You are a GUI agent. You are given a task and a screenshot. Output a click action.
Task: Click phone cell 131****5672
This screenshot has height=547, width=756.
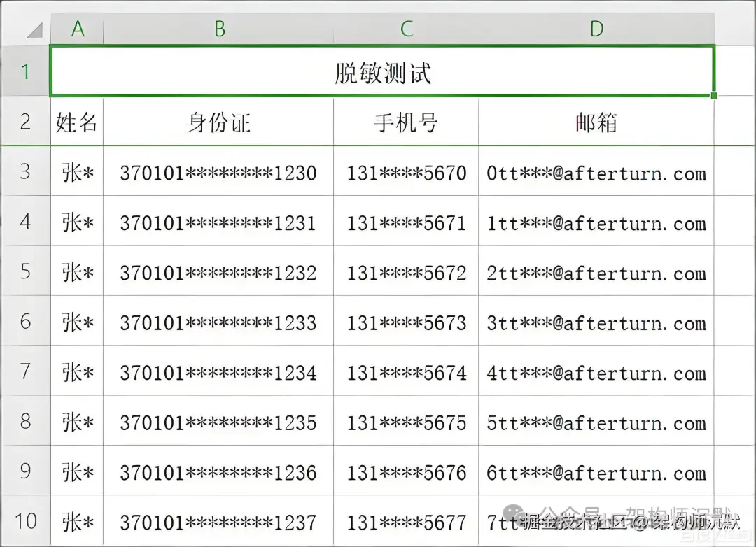406,271
